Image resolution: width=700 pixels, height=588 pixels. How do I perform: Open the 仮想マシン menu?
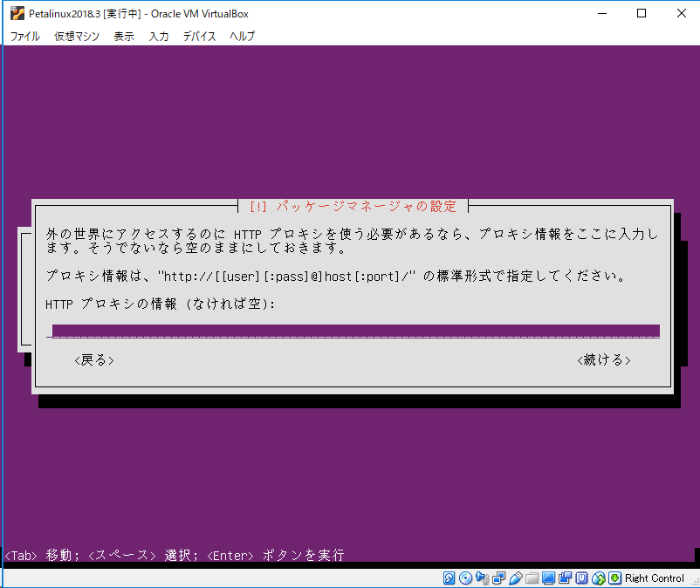(77, 37)
